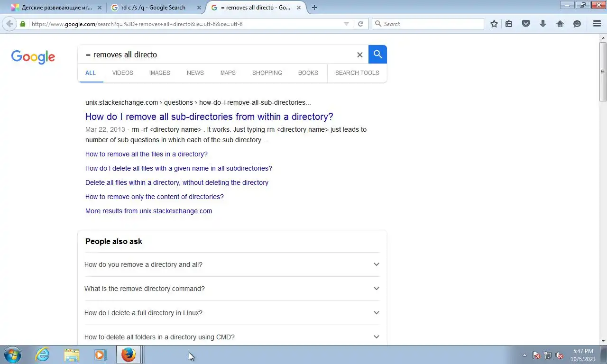This screenshot has width=607, height=364.
Task: Show hidden tray icons arrow
Action: [x=524, y=355]
